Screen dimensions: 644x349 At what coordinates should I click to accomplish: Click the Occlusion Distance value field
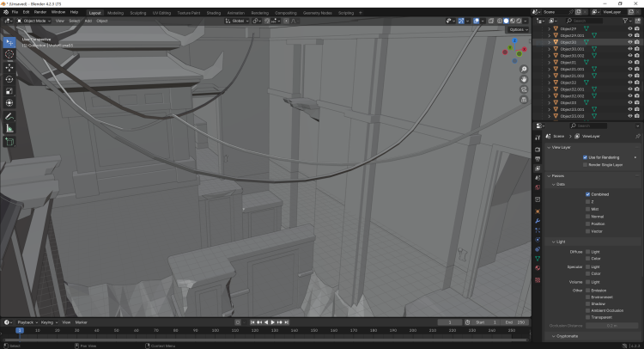pos(611,326)
